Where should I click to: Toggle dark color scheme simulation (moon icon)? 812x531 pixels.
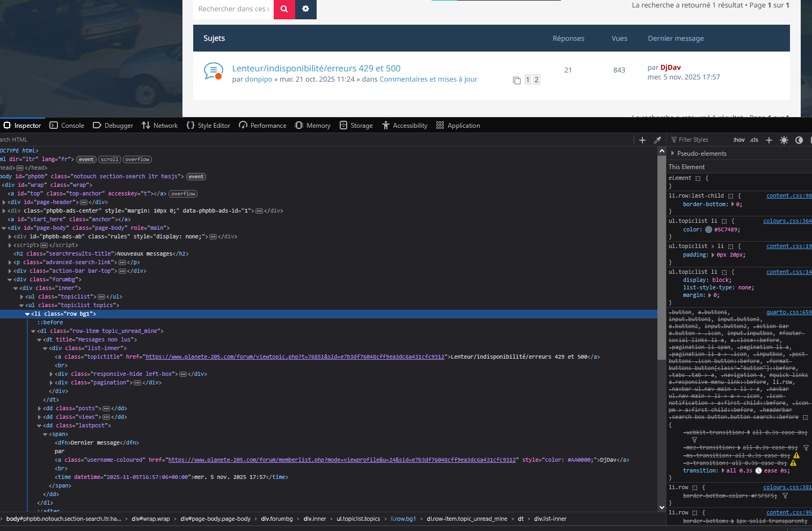(799, 140)
